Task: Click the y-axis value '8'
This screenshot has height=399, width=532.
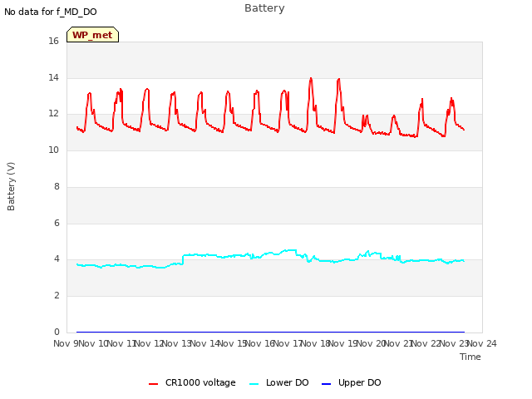Action: pyautogui.click(x=57, y=186)
